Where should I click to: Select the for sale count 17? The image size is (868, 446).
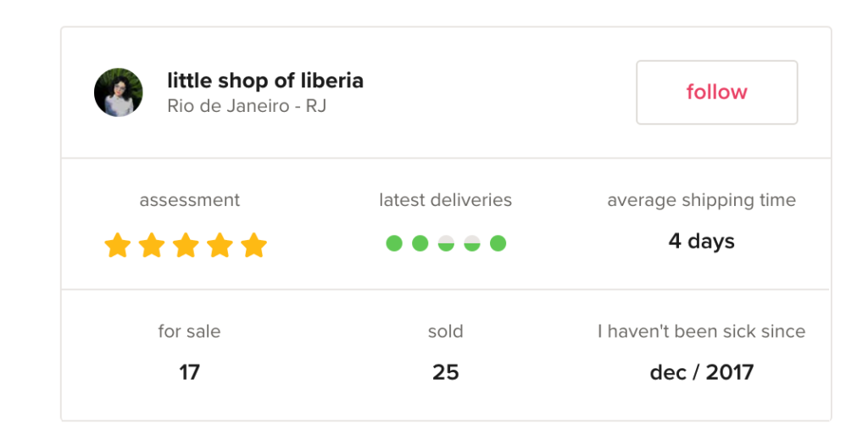189,372
